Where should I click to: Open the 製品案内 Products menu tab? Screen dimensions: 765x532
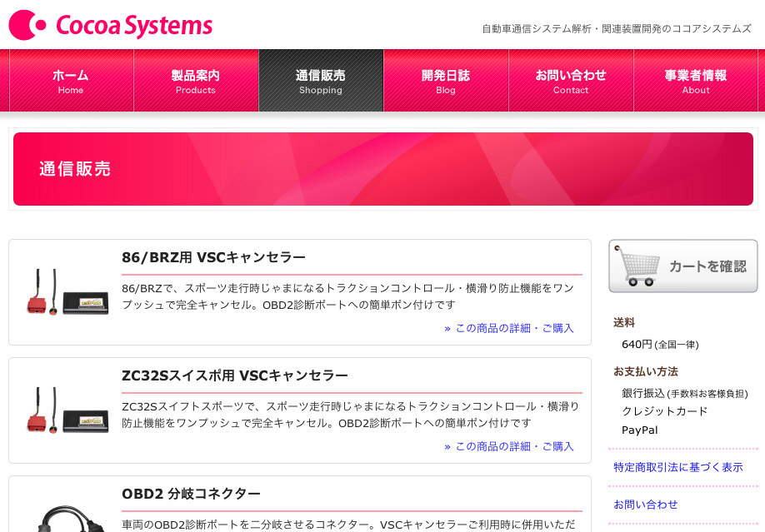[196, 81]
